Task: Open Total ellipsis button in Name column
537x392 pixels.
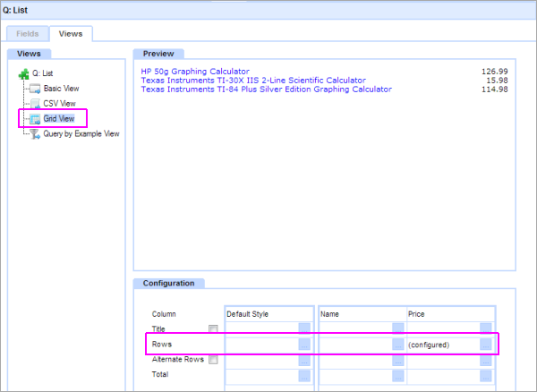Action: tap(398, 376)
